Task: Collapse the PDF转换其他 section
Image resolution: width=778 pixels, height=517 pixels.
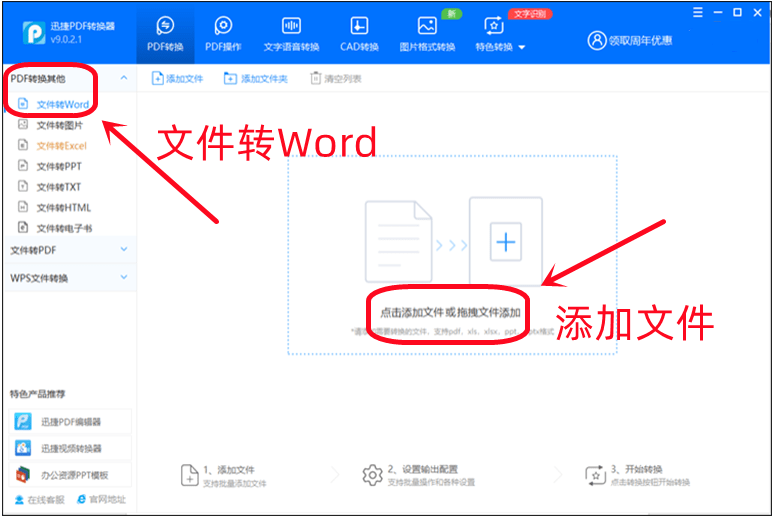Action: (123, 78)
